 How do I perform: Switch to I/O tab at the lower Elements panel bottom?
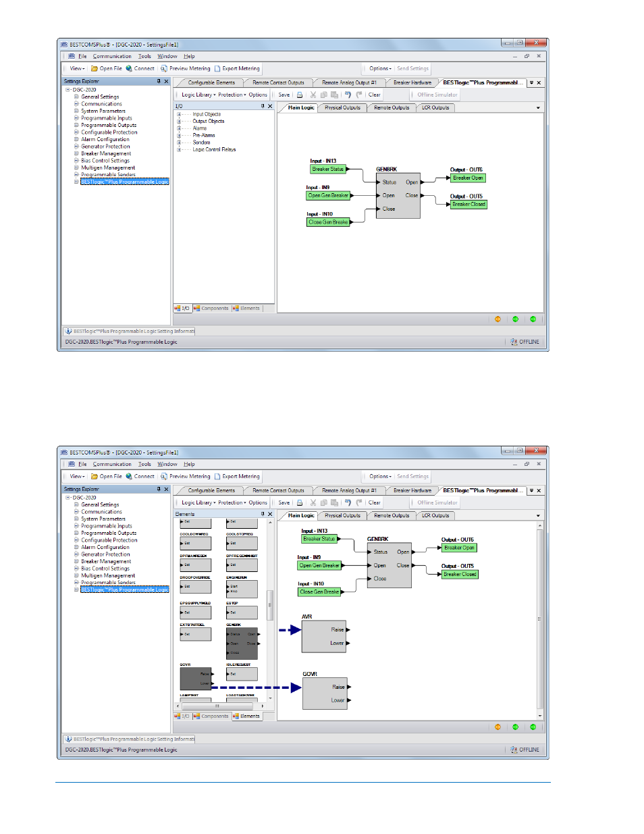[182, 716]
